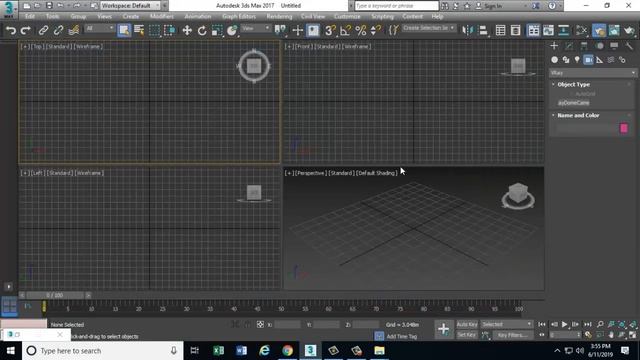Activate the Unlink Selection tool

(58, 30)
